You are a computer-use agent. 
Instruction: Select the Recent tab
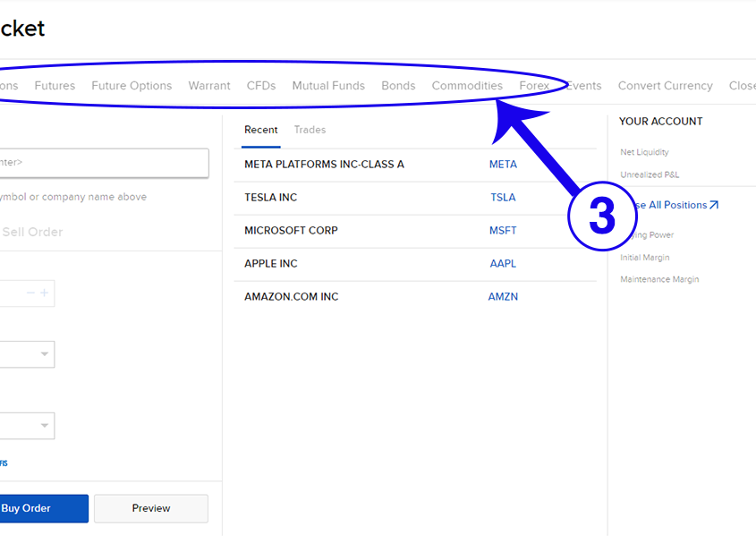260,130
